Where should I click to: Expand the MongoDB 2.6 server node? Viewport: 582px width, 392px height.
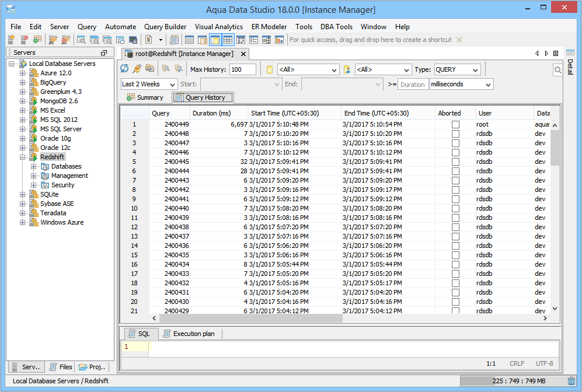pyautogui.click(x=23, y=101)
